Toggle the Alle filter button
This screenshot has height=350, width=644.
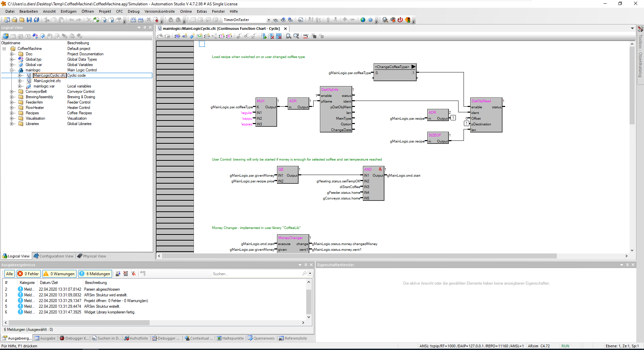(x=9, y=274)
